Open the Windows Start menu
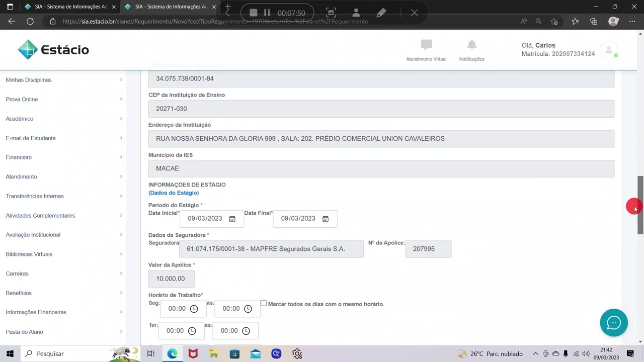 coord(10,353)
